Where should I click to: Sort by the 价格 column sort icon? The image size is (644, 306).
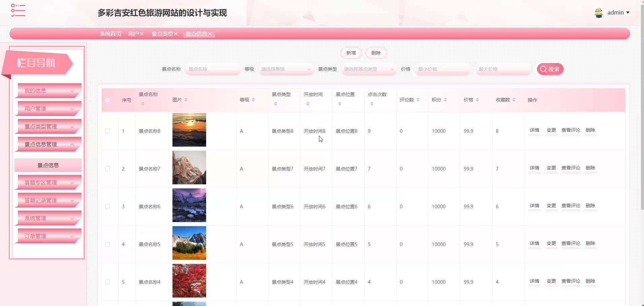(477, 100)
